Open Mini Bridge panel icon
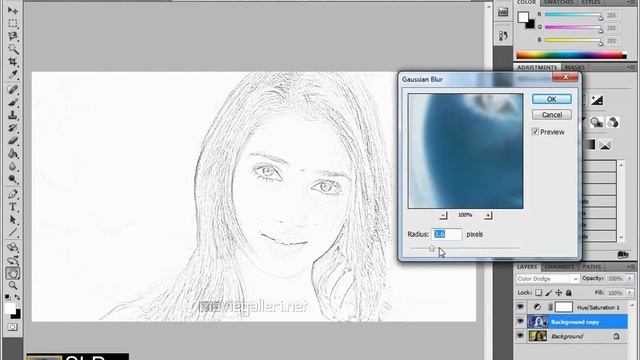The height and width of the screenshot is (360, 640). pos(503,12)
